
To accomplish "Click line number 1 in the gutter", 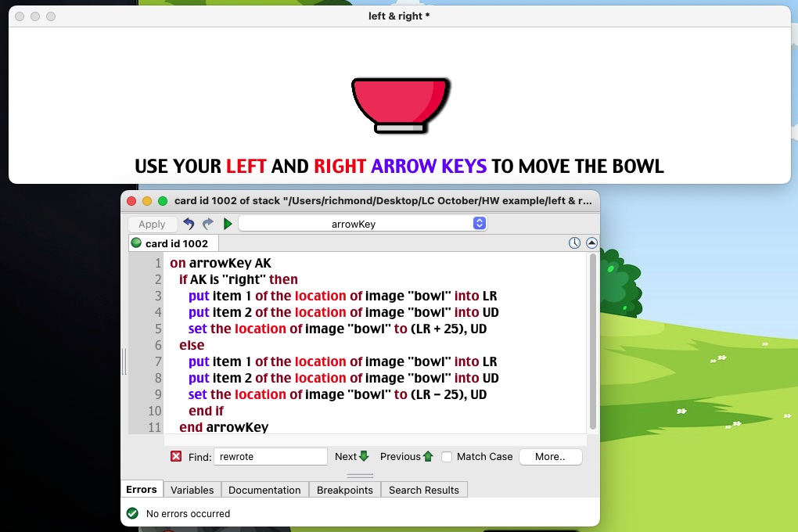I will click(x=158, y=263).
